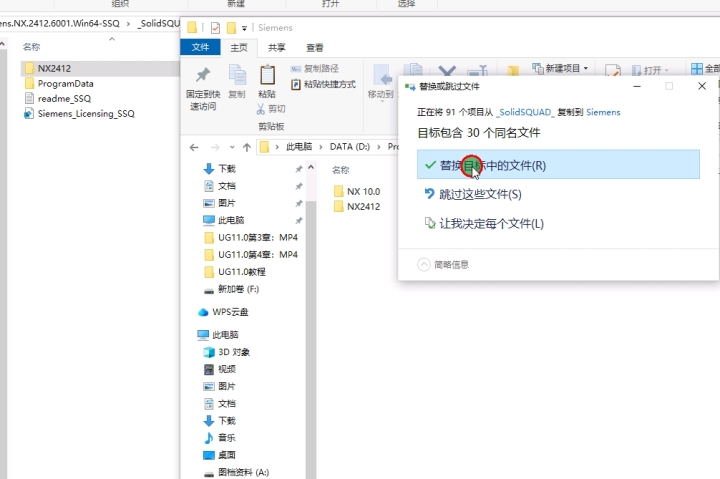
Task: Select Let me decide for each file
Action: point(484,224)
